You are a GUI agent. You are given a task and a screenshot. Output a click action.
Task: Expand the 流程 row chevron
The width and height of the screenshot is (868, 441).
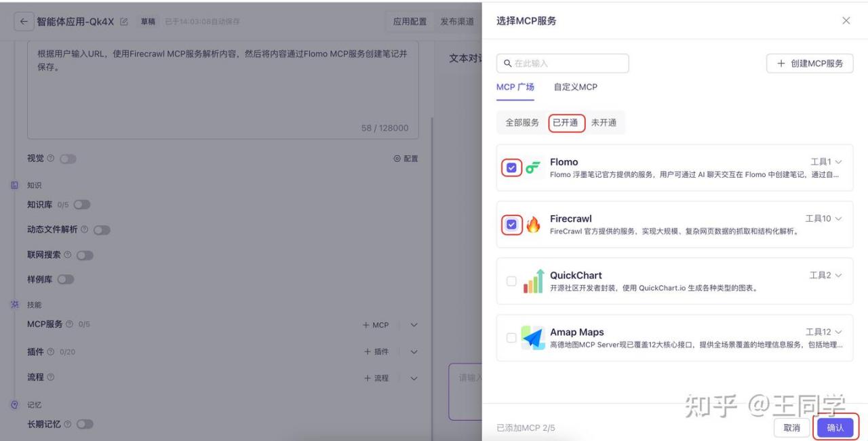[414, 378]
